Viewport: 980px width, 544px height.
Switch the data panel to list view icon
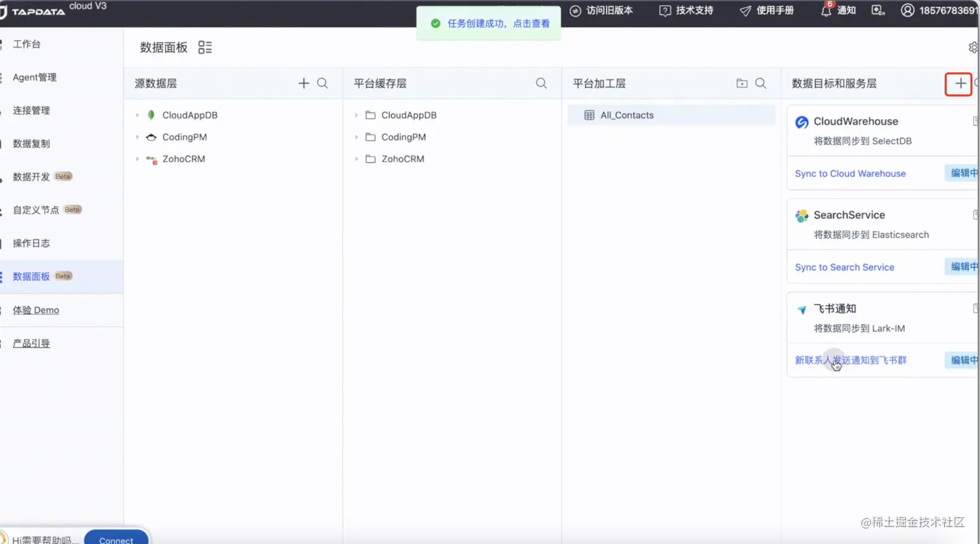[205, 47]
